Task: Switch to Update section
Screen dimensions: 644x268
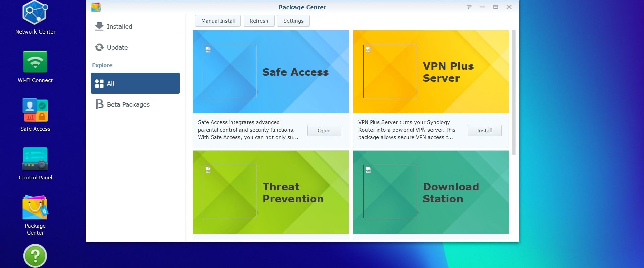Action: point(135,47)
